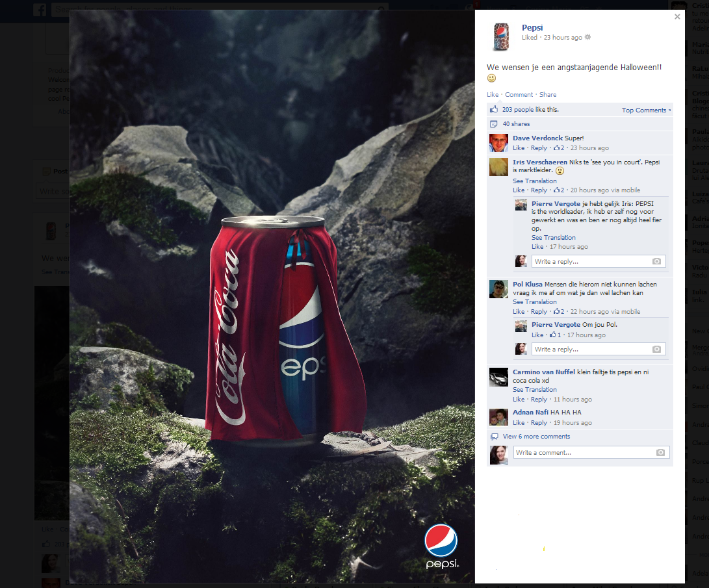The width and height of the screenshot is (709, 588).
Task: Open the Top Comments sorting dropdown
Action: (646, 110)
